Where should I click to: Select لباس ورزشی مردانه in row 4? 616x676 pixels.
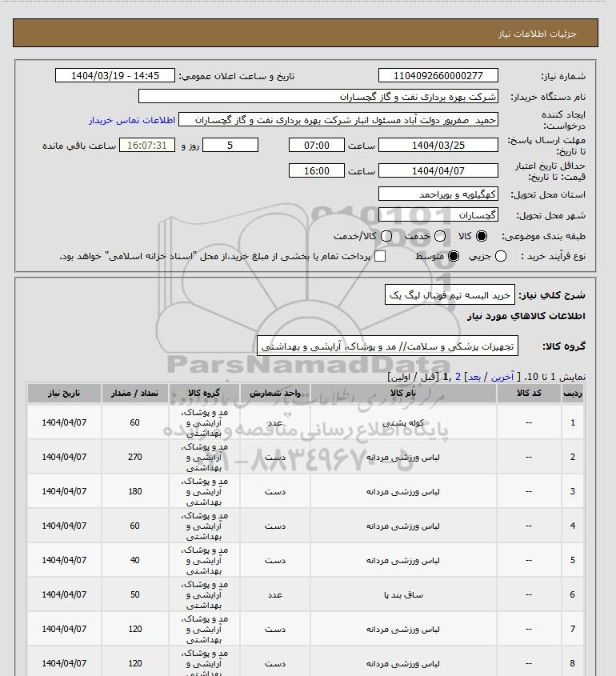(x=403, y=526)
